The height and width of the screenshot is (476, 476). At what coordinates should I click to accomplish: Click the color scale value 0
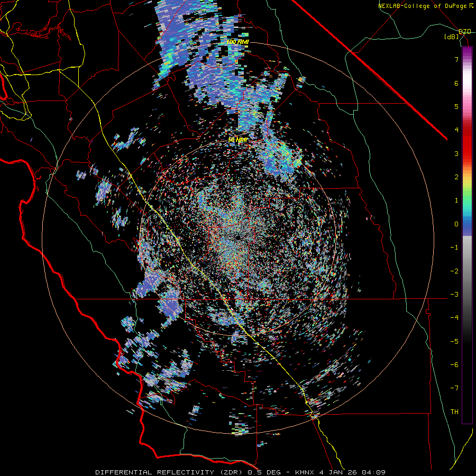[x=456, y=224]
